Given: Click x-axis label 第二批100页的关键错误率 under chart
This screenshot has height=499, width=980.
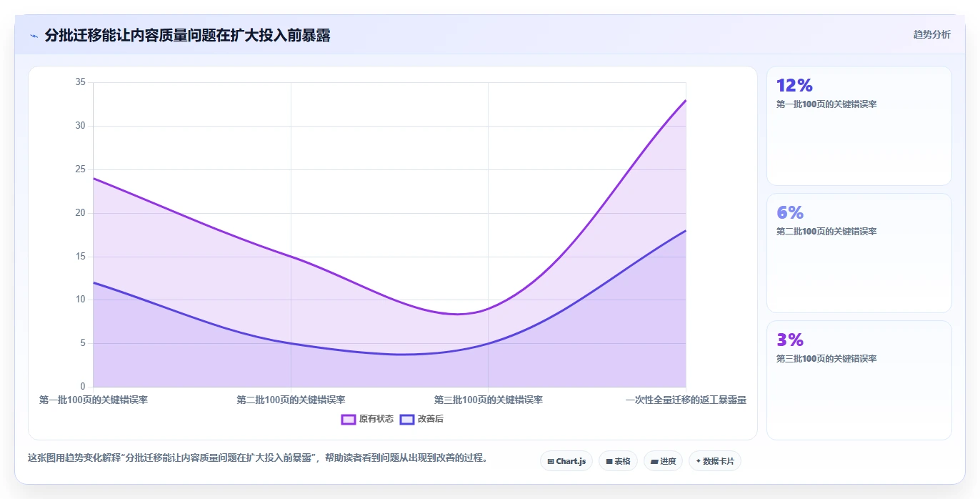Looking at the screenshot, I should click(x=291, y=400).
